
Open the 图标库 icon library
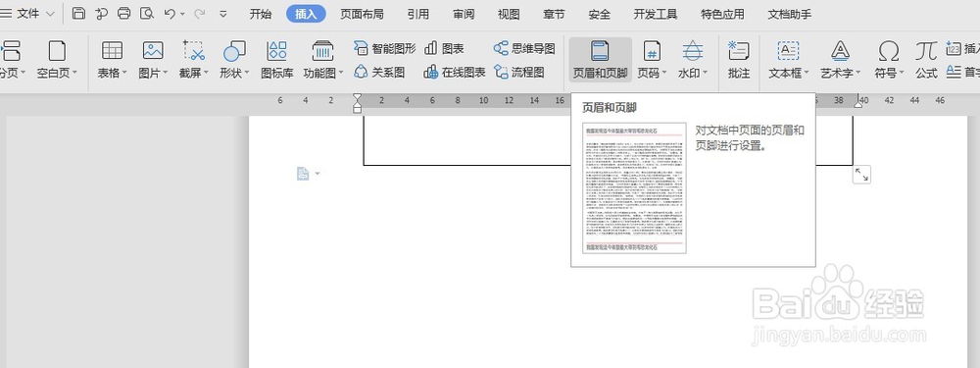point(277,60)
